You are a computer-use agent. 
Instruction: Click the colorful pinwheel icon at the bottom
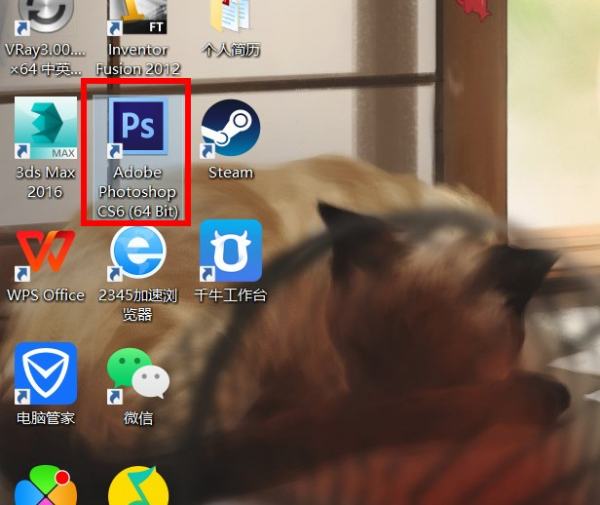click(46, 485)
